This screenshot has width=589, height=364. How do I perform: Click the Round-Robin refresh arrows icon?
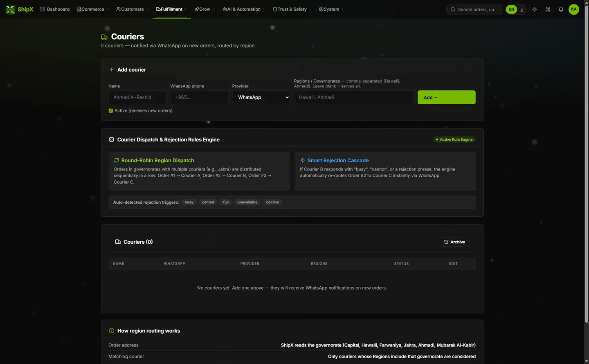[117, 160]
